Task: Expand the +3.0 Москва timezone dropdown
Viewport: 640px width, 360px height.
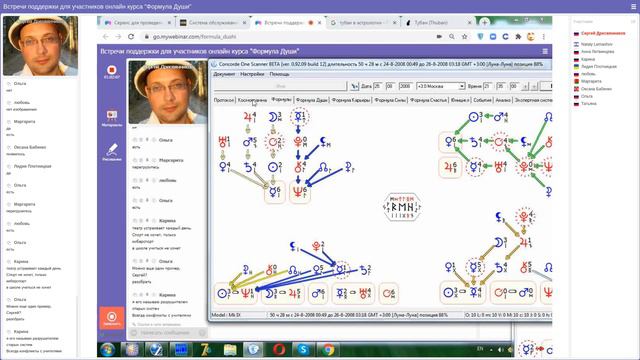Action: 462,86
